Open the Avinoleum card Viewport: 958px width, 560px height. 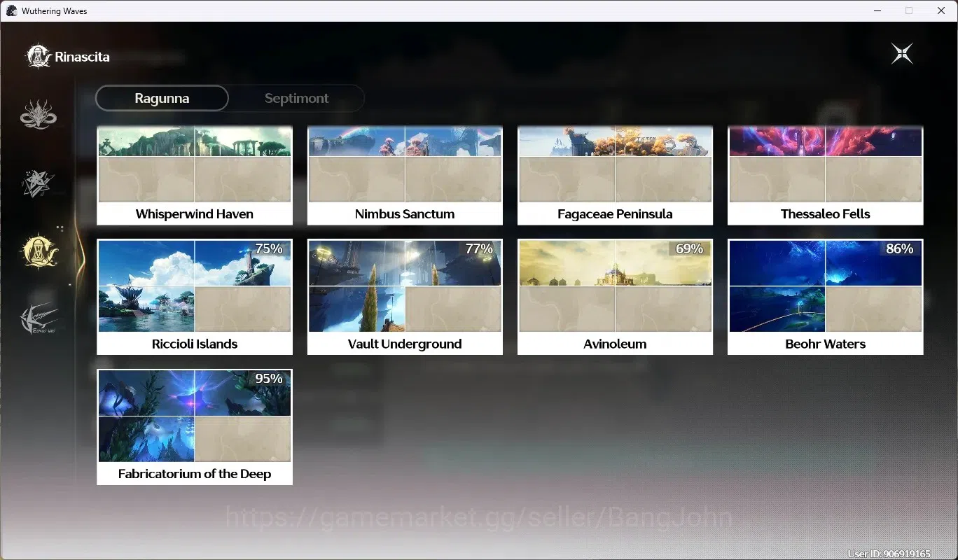[615, 297]
